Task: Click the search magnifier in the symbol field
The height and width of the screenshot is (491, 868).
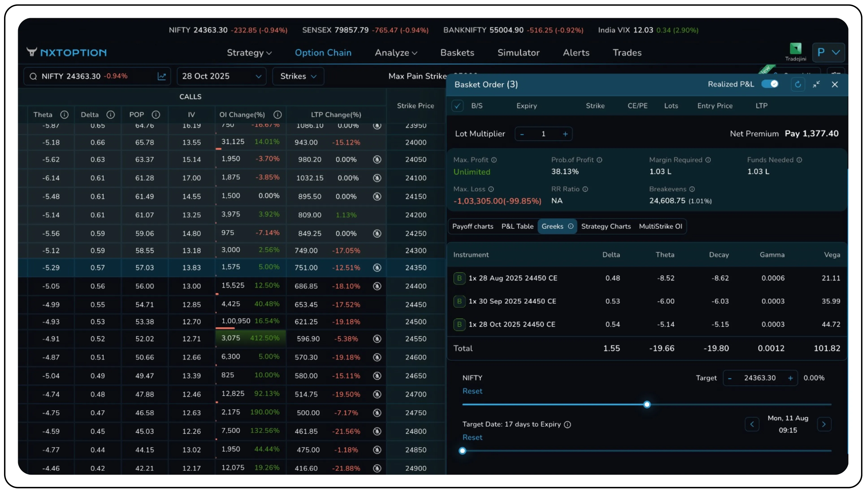Action: 33,76
